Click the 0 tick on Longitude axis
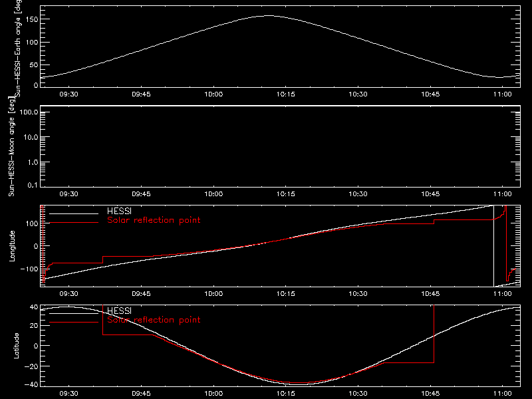The image size is (532, 399). 36,246
